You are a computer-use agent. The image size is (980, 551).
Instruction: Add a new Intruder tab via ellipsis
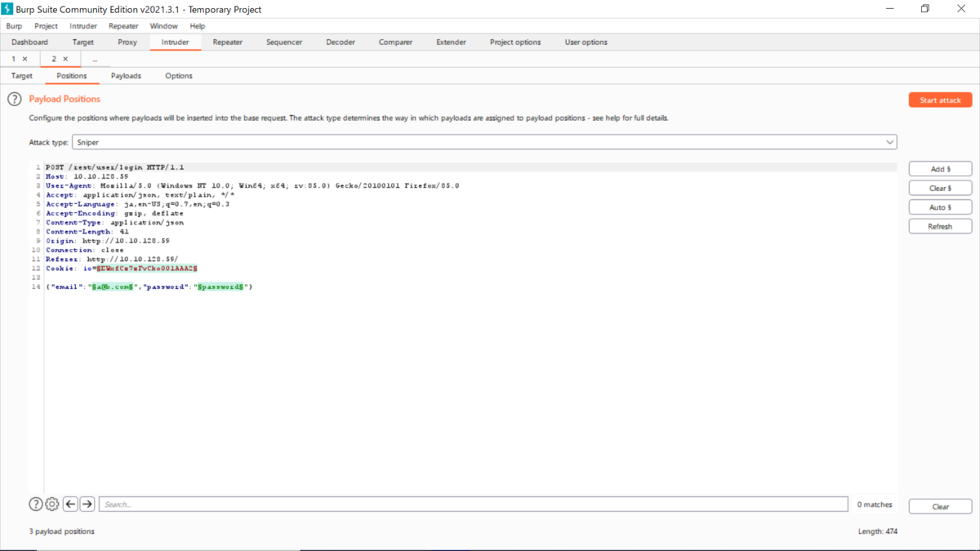(95, 60)
